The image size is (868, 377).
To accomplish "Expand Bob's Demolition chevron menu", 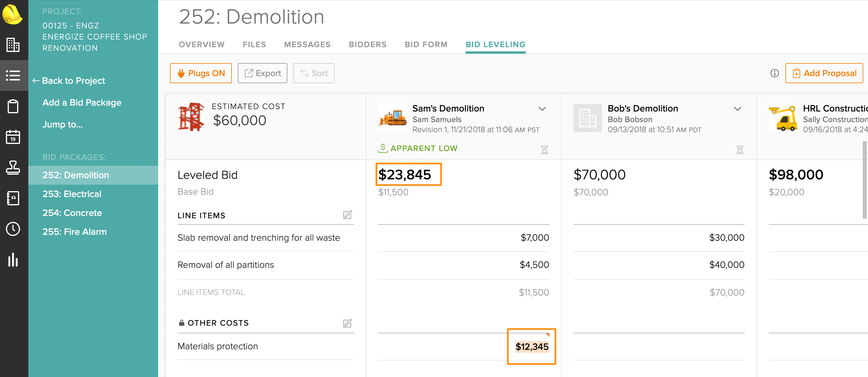I will 737,109.
